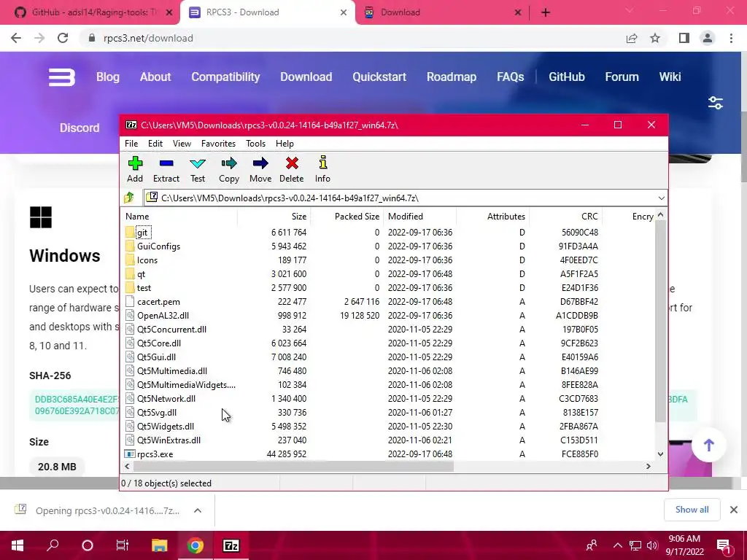Select the Qt5Multimedia.dll file
This screenshot has width=747, height=560.
(x=172, y=370)
